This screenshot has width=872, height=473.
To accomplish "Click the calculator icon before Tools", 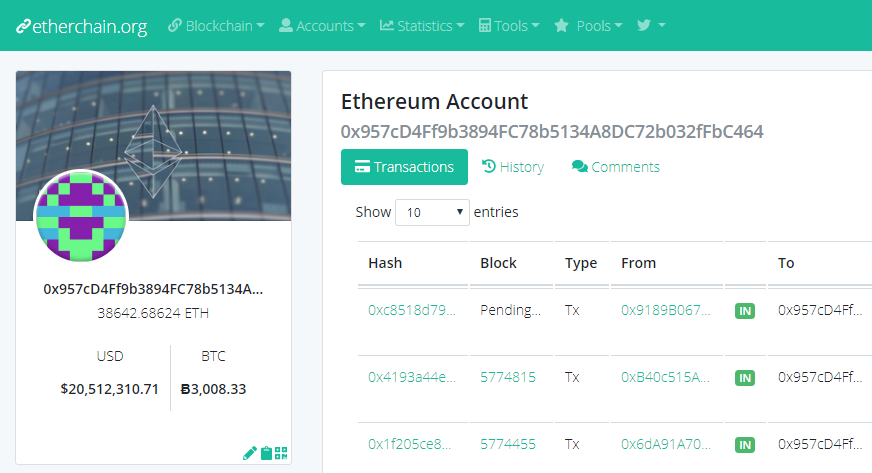I will [x=485, y=25].
